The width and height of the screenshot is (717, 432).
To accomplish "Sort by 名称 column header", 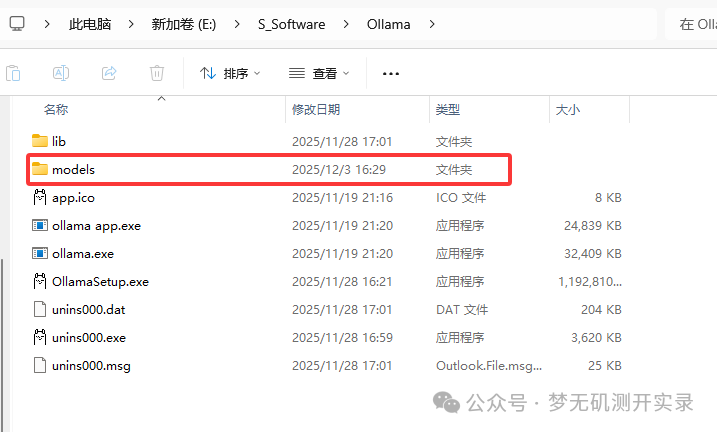I will [56, 110].
